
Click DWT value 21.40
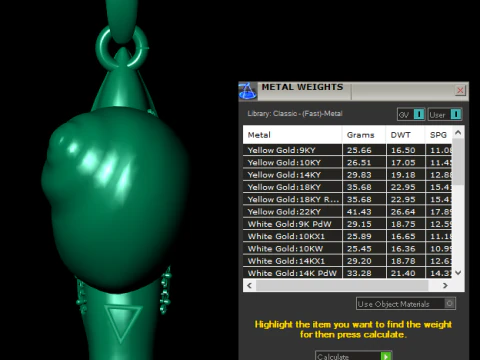(x=403, y=273)
